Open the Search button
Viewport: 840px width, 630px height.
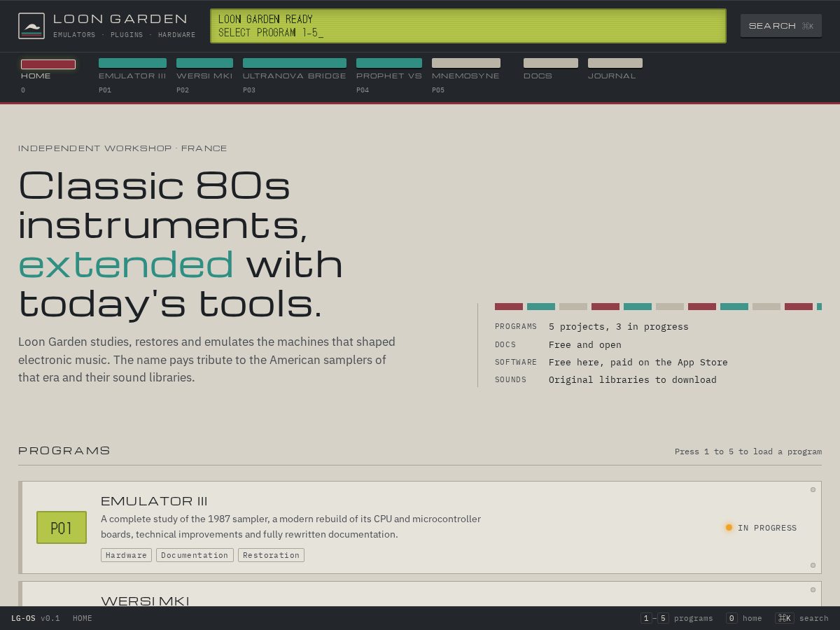(x=781, y=26)
